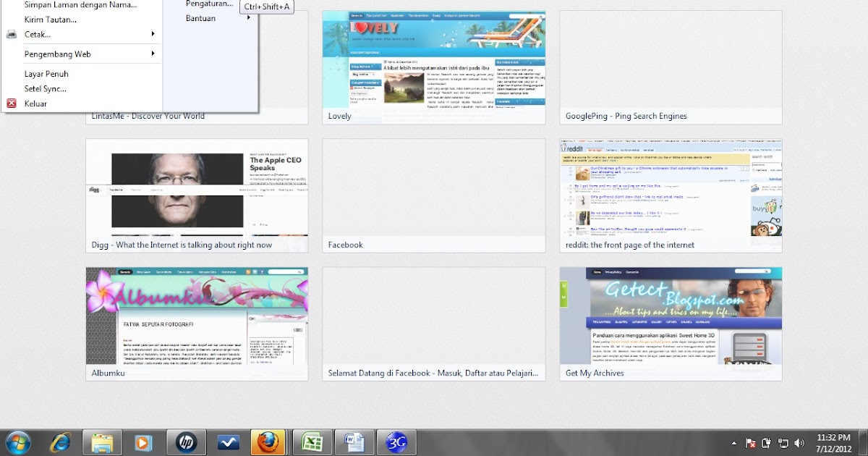Open 'Pengaturan...' in the right menu column
Screen dimensions: 868x456
[210, 4]
